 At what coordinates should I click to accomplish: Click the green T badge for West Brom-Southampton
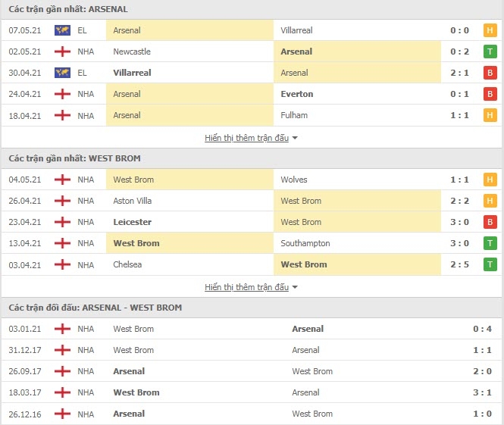point(490,243)
